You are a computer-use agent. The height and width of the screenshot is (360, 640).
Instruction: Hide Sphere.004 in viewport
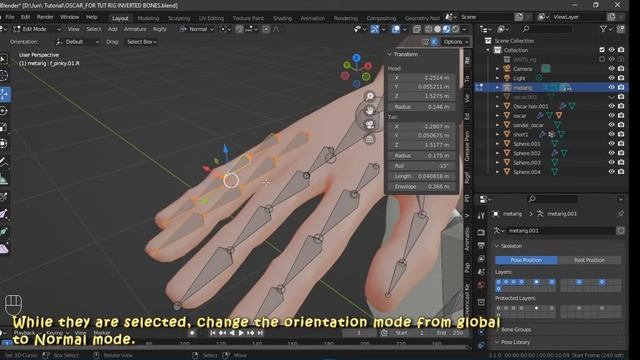[611, 172]
